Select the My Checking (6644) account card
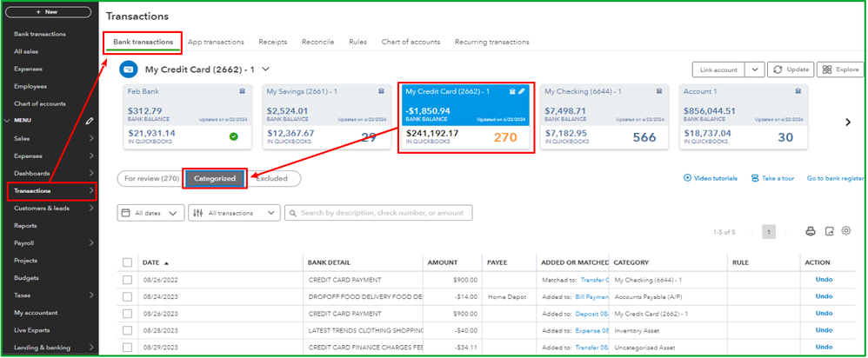The image size is (868, 358). 604,116
